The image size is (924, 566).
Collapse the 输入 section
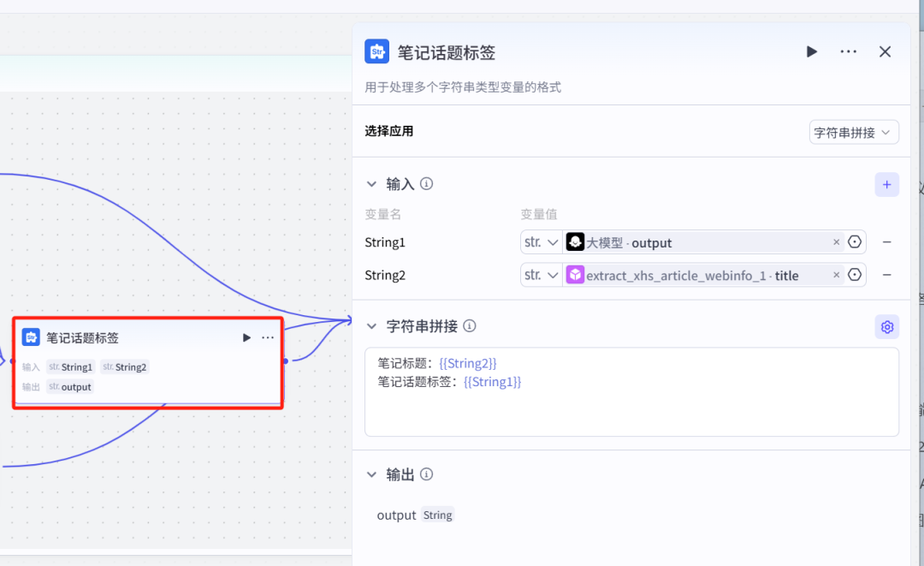(371, 183)
